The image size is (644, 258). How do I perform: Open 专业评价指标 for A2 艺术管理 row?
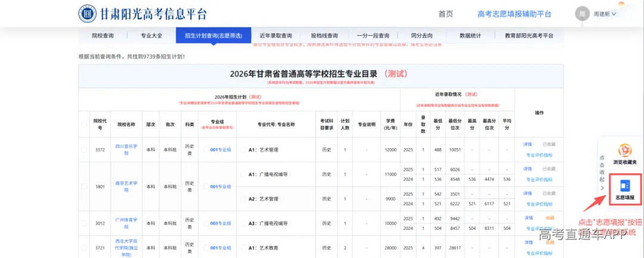[539, 204]
